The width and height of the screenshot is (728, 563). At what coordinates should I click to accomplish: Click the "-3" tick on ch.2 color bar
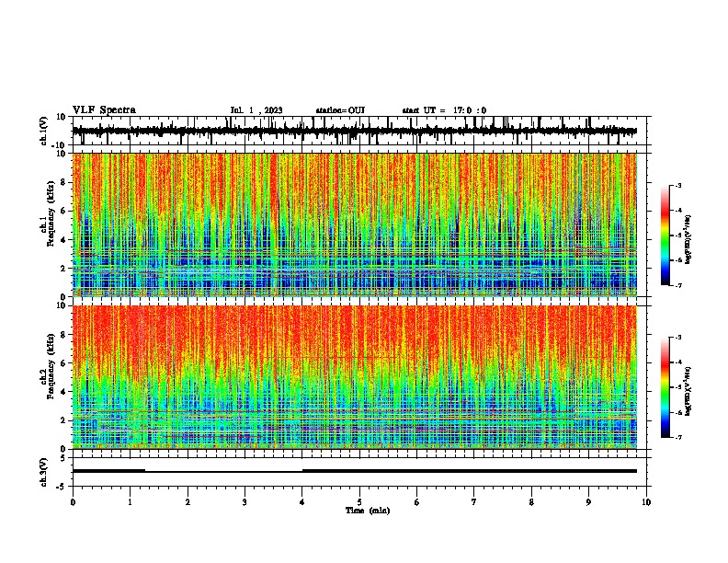pos(678,338)
